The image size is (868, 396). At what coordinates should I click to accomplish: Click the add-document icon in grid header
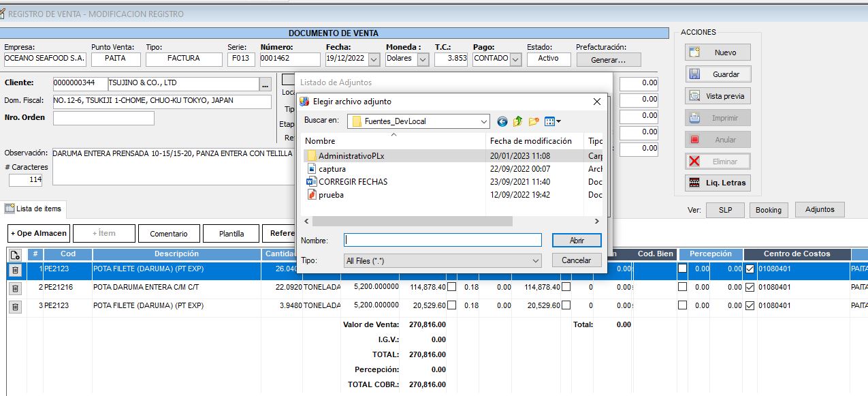click(16, 254)
